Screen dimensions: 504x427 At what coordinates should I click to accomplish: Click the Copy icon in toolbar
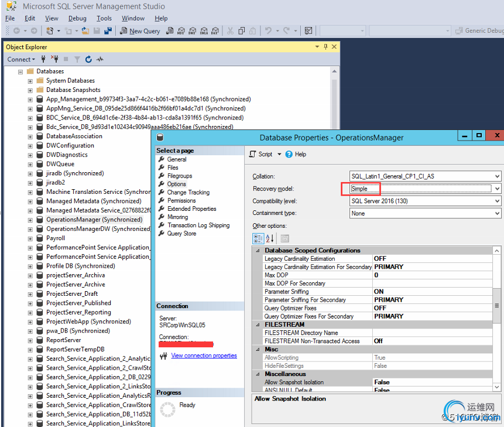(x=241, y=31)
